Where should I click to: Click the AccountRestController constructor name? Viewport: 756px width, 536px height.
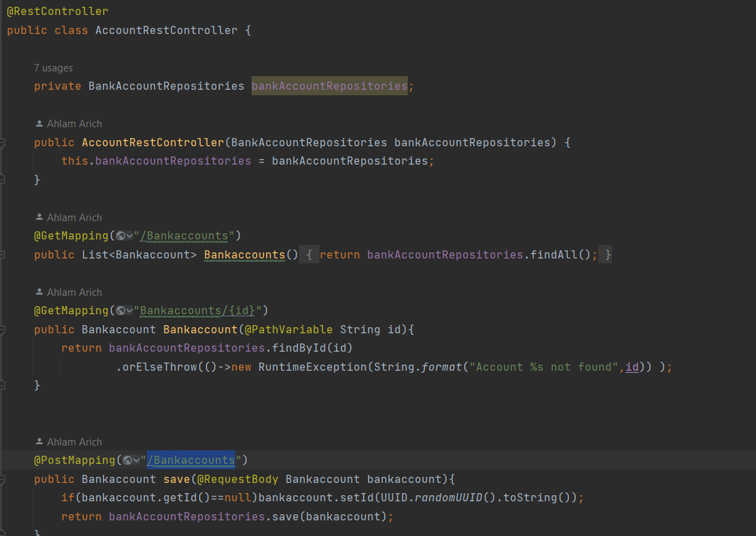[153, 143]
